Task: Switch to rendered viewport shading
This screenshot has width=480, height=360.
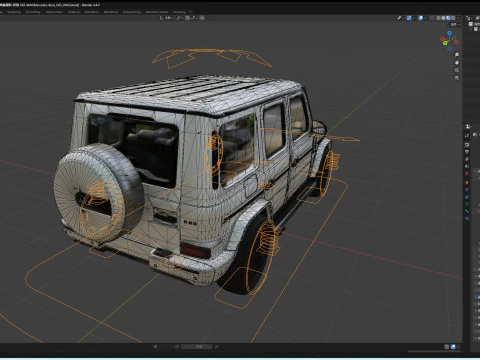Action: 453,18
